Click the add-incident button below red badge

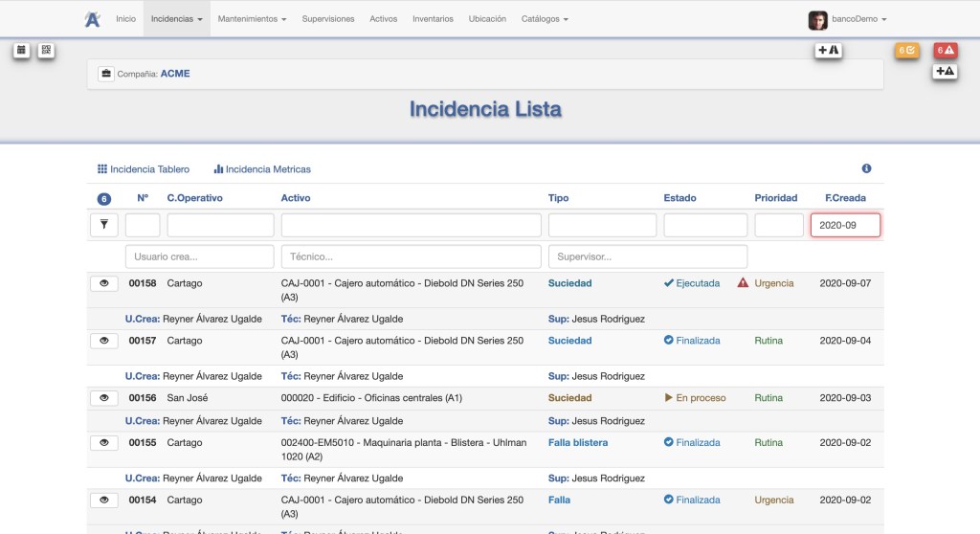tap(945, 71)
